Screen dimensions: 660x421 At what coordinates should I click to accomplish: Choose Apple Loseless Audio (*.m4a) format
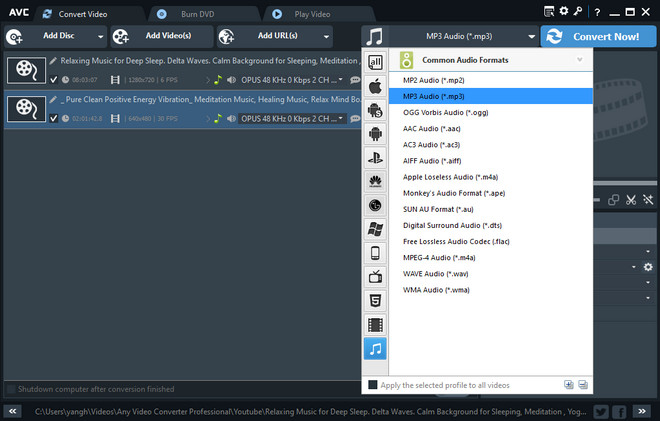pyautogui.click(x=490, y=177)
